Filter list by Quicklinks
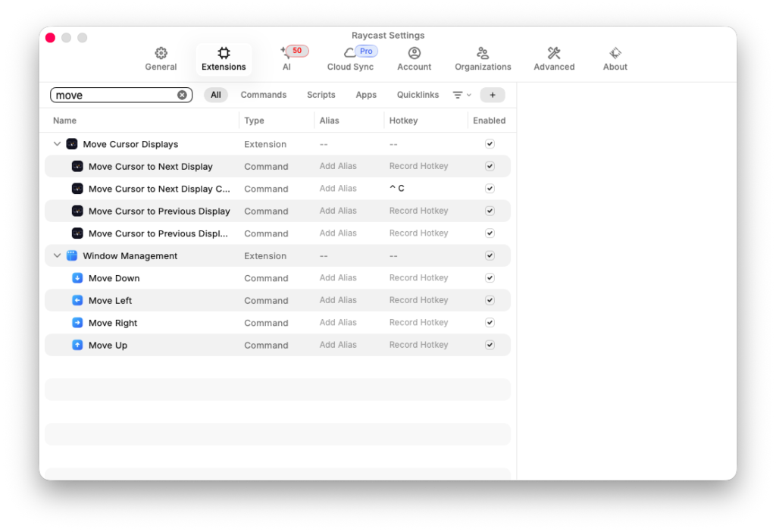This screenshot has width=776, height=532. click(x=418, y=95)
